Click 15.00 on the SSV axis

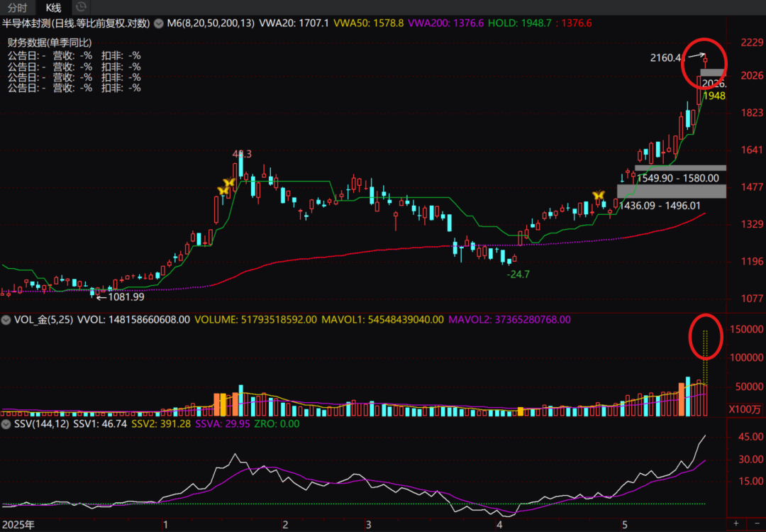[751, 482]
